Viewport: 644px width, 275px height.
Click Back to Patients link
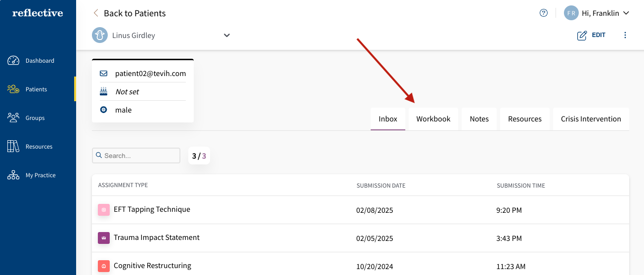point(135,13)
